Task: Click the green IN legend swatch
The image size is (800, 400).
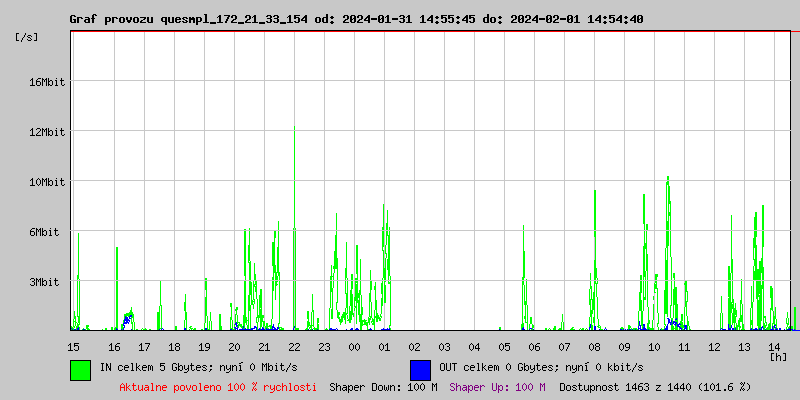Action: pos(80,369)
